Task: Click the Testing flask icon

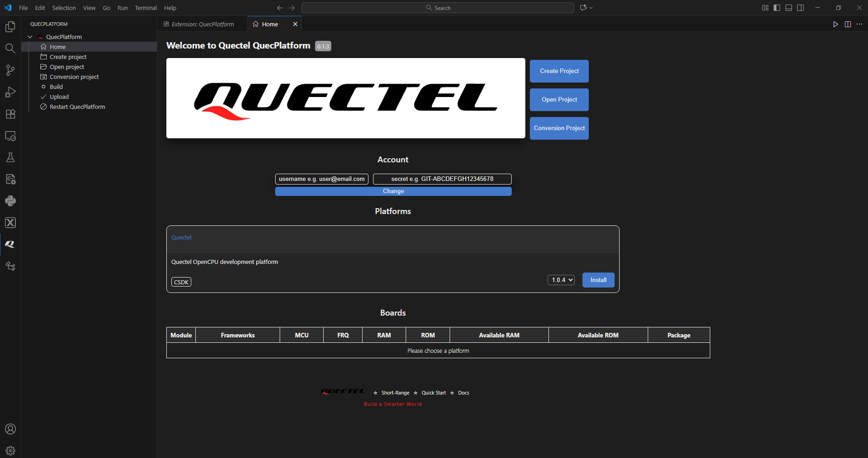Action: coord(10,157)
